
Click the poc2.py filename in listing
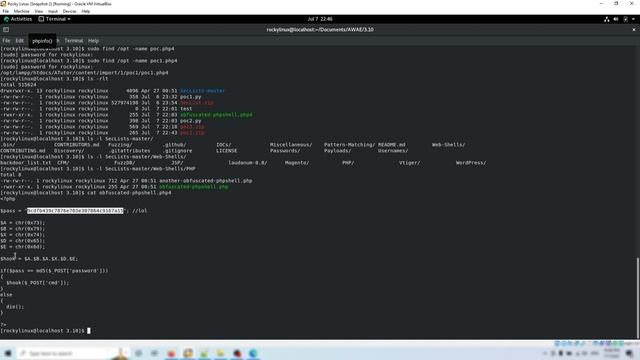click(x=191, y=121)
